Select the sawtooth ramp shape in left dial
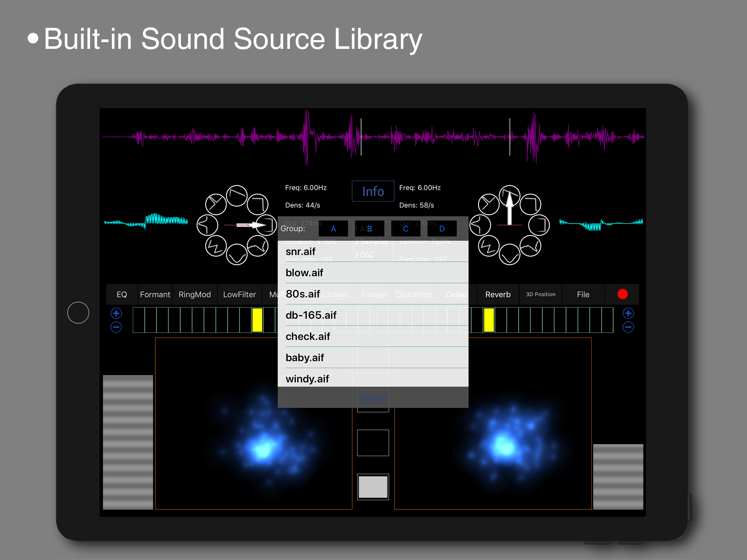This screenshot has width=747, height=560. pos(237,196)
